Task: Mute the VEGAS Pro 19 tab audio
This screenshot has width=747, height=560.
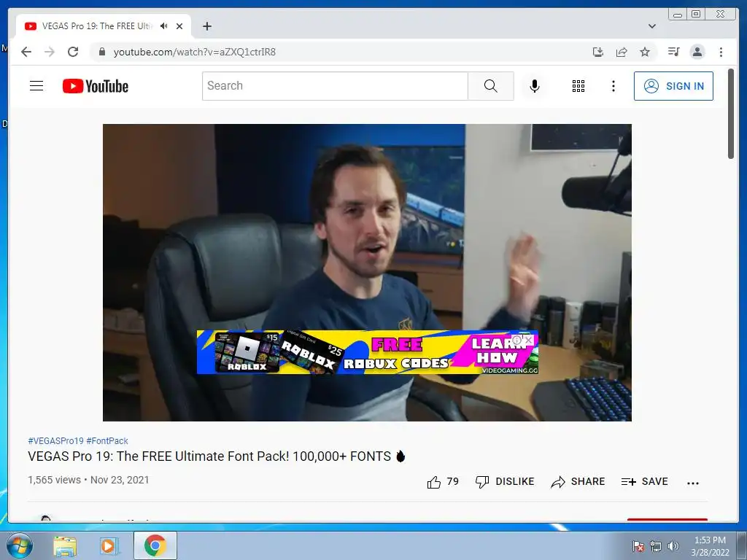Action: coord(164,26)
